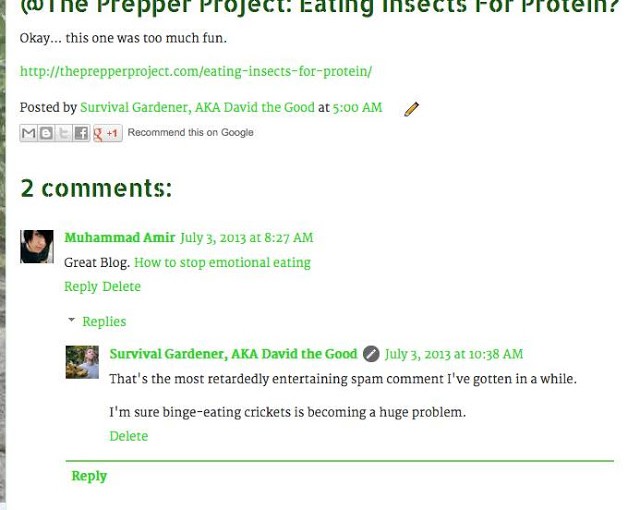640x510 pixels.
Task: Click the pencil edit post icon
Action: pyautogui.click(x=411, y=109)
